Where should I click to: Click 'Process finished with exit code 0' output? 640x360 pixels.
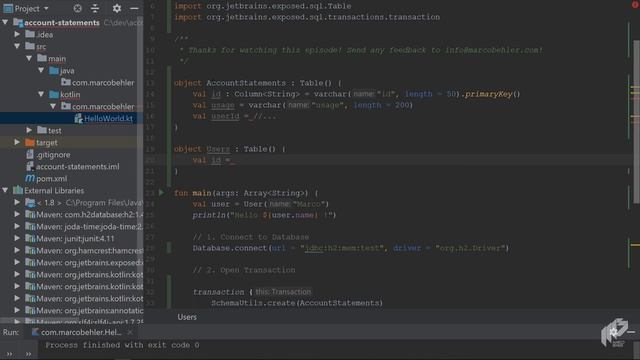(122, 345)
